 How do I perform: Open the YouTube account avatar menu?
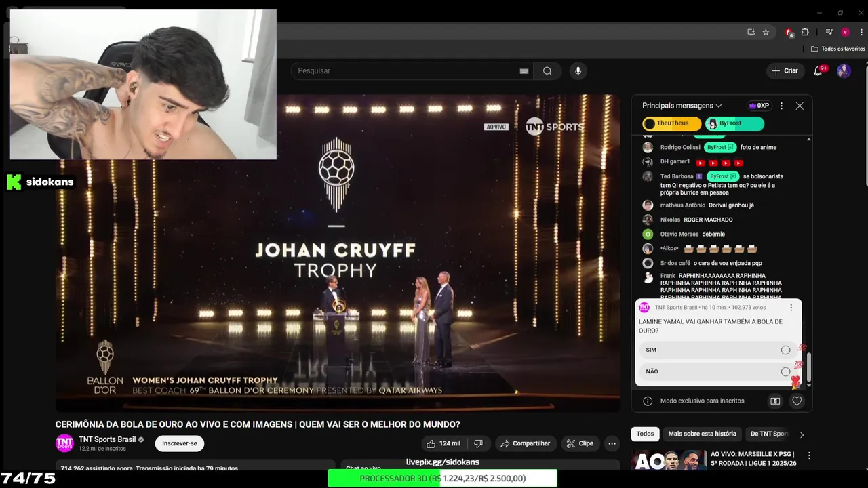click(x=844, y=70)
